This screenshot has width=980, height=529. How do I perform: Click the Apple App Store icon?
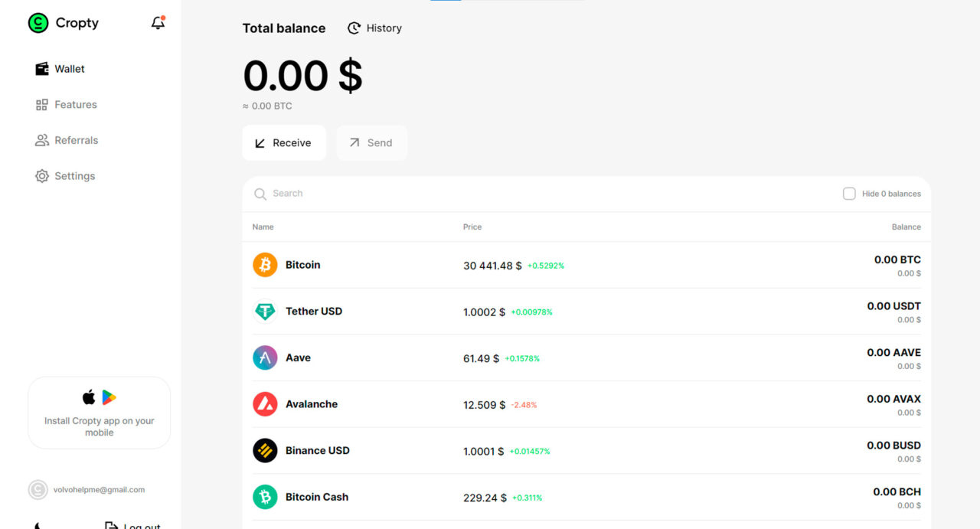[89, 397]
